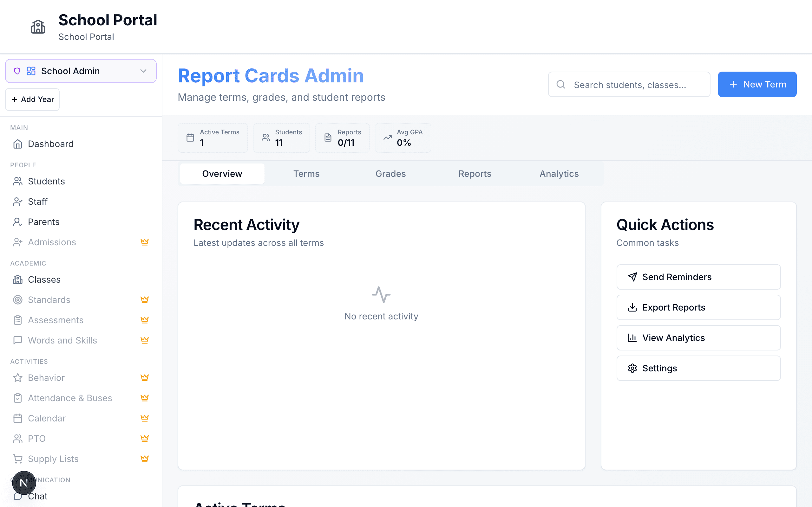Click the paper plane Send Reminders icon
Screen dimensions: 812x507
point(632,277)
